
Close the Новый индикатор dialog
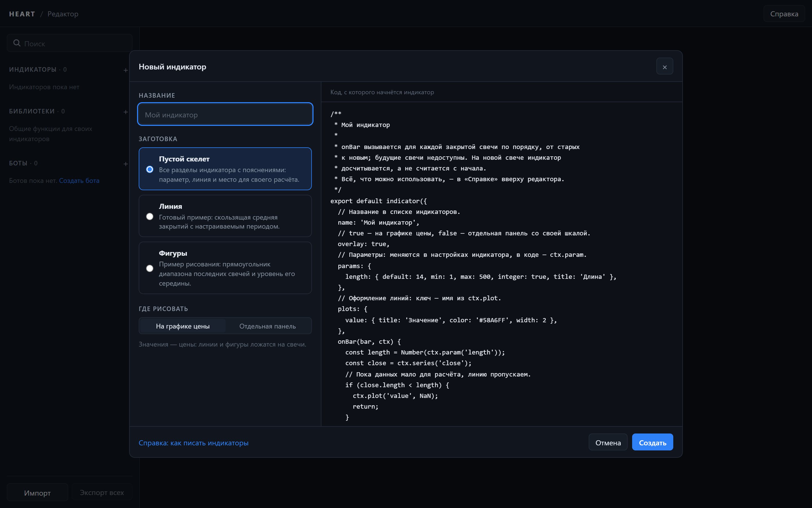664,67
